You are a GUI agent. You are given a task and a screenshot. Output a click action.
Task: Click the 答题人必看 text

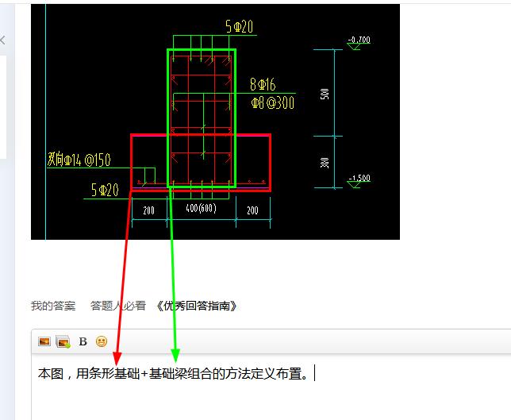click(x=118, y=306)
